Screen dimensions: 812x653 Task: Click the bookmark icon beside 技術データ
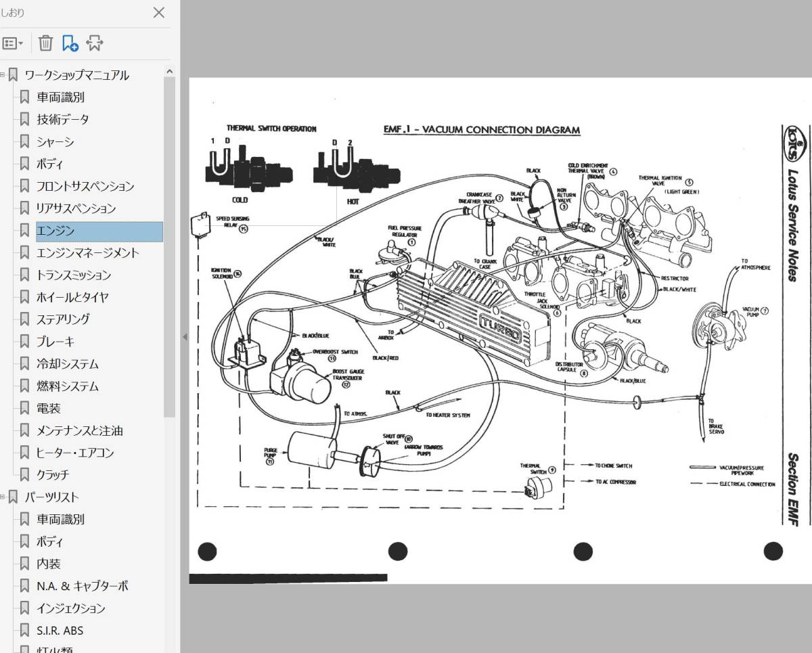(24, 120)
